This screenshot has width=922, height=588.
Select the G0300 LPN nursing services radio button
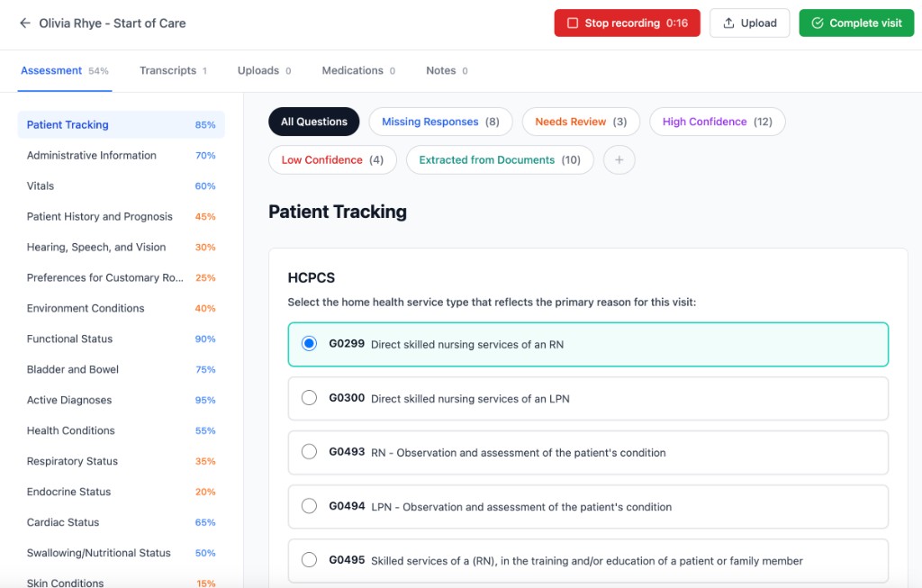(x=309, y=397)
